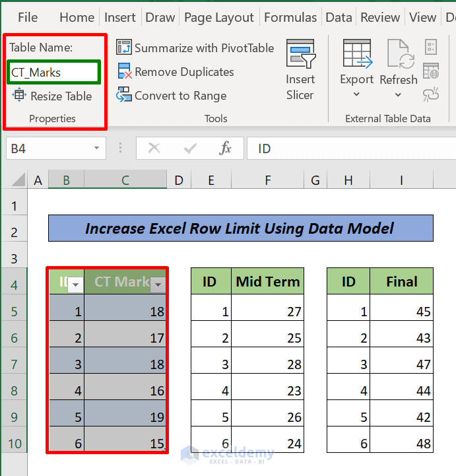Screen dimensions: 456x476
Task: Open the ID column filter dropdown
Action: point(75,285)
